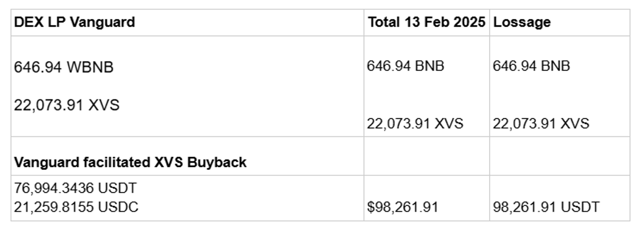This screenshot has height=233, width=644.
Task: Click "646.94 BNB" in the Total column
Action: pos(405,66)
